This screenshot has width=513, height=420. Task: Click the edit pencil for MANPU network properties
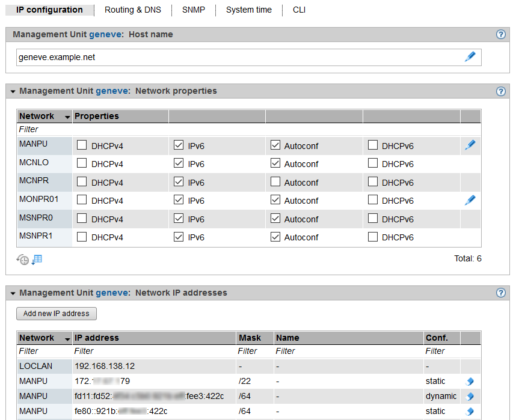click(470, 145)
